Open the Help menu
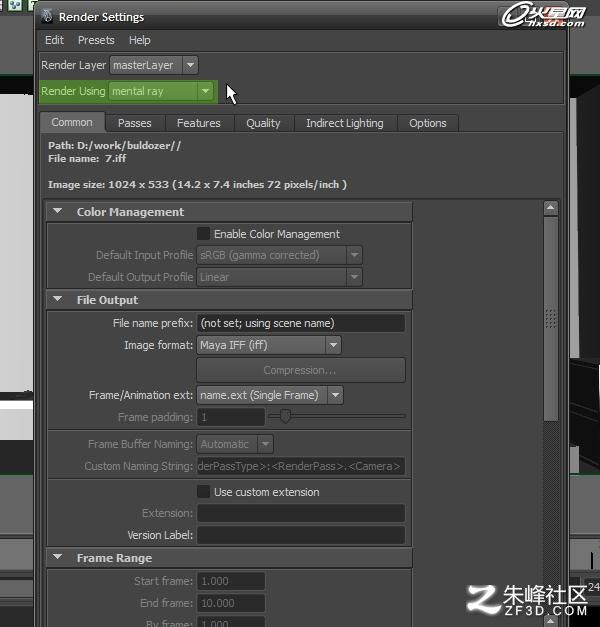 (140, 40)
